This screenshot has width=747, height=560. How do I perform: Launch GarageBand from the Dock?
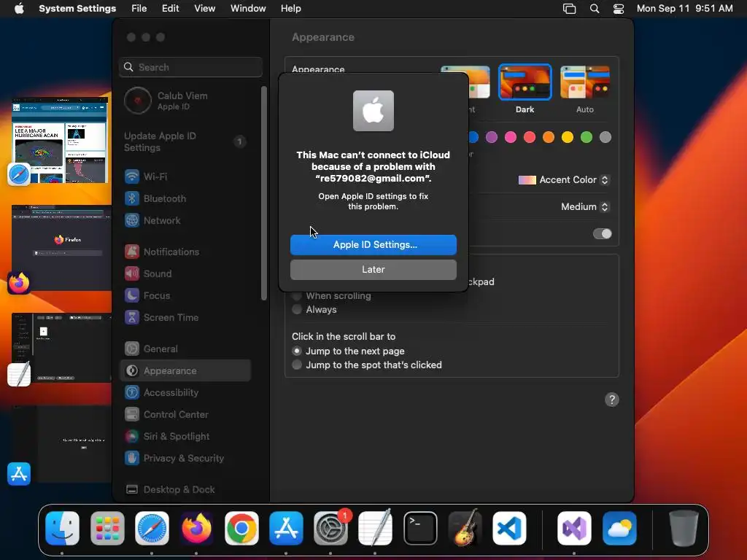coord(465,529)
